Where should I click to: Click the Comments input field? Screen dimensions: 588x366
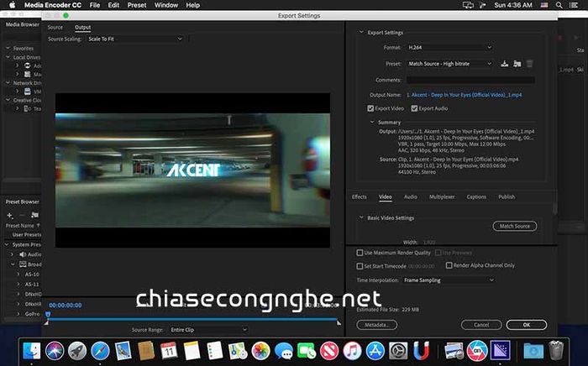click(470, 80)
